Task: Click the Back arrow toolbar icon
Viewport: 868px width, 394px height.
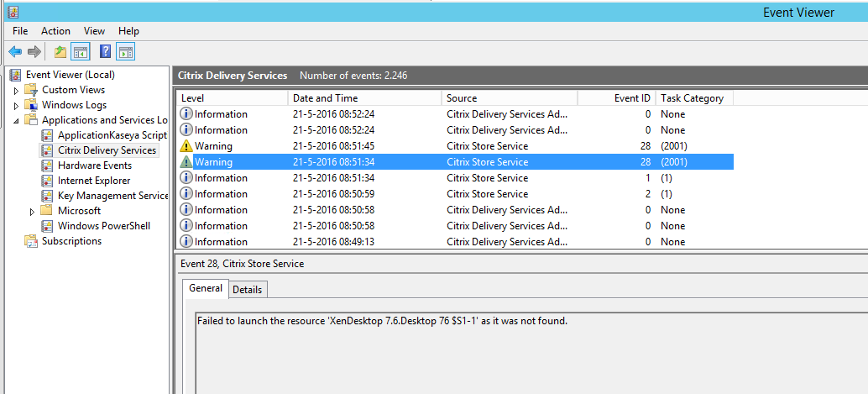Action: tap(15, 52)
